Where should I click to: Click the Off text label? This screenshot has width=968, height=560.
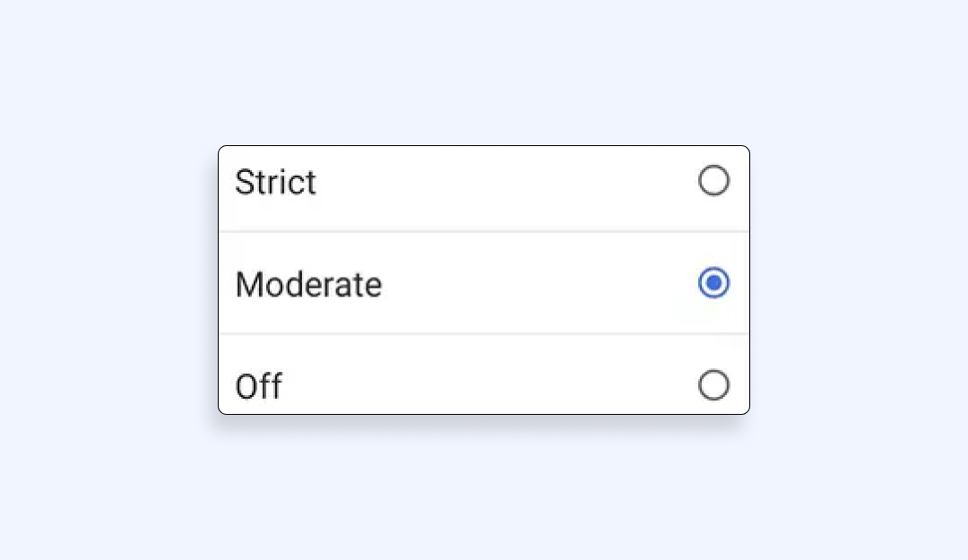coord(258,387)
